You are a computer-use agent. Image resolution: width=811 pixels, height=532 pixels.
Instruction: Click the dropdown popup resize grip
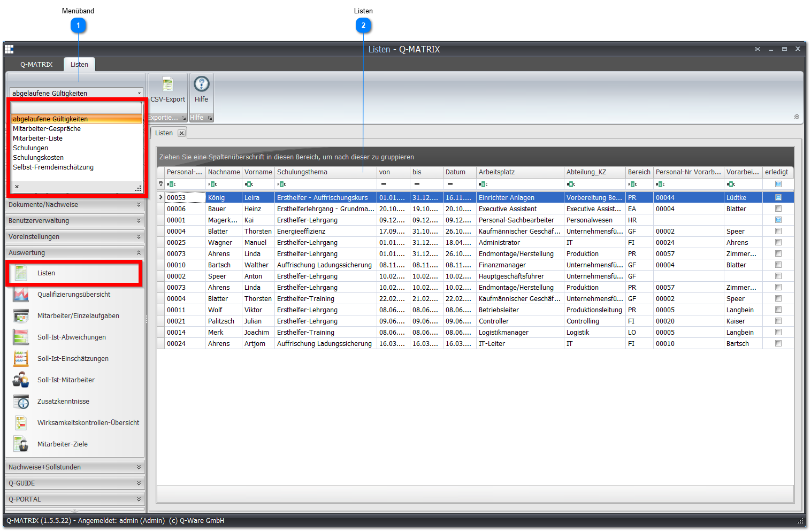click(138, 188)
